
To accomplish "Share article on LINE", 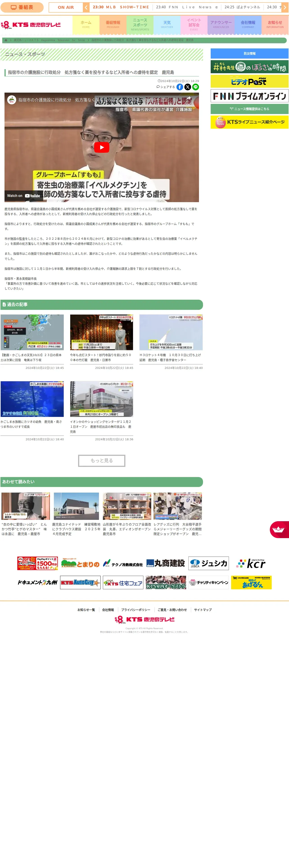I will pyautogui.click(x=195, y=87).
